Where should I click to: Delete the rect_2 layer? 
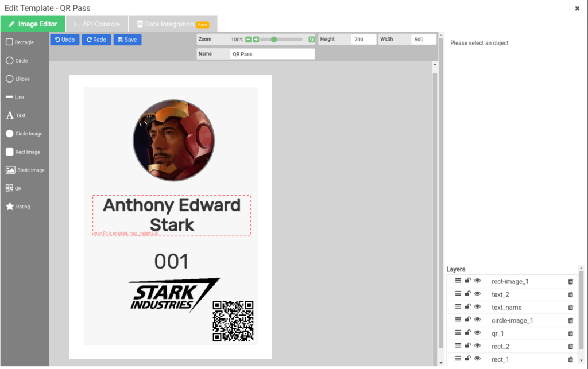click(x=570, y=347)
